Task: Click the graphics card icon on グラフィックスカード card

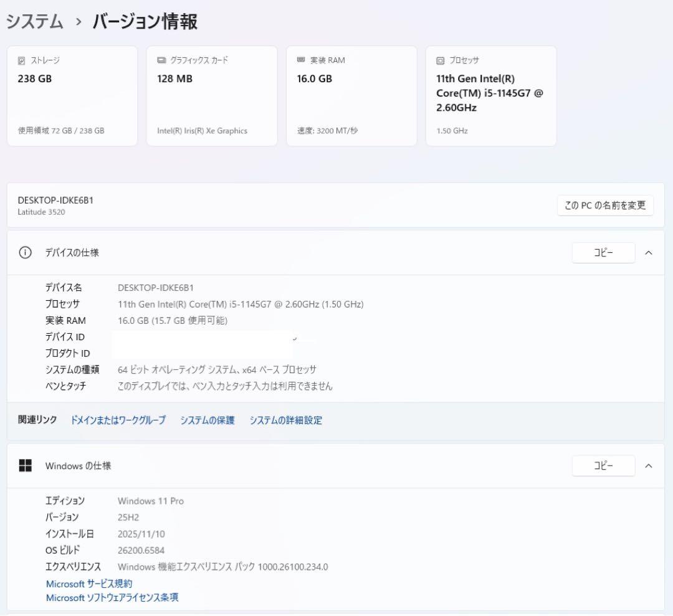Action: point(161,60)
